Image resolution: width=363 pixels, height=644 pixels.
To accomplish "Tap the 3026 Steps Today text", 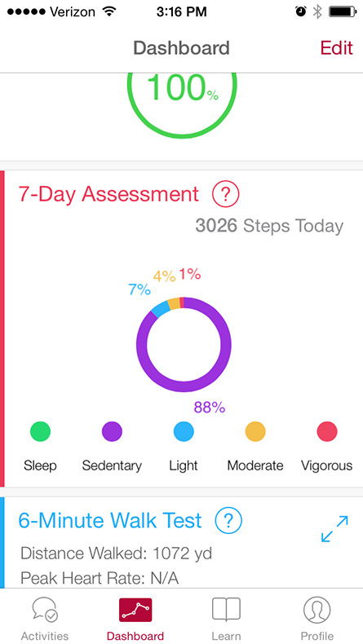I will point(269,226).
